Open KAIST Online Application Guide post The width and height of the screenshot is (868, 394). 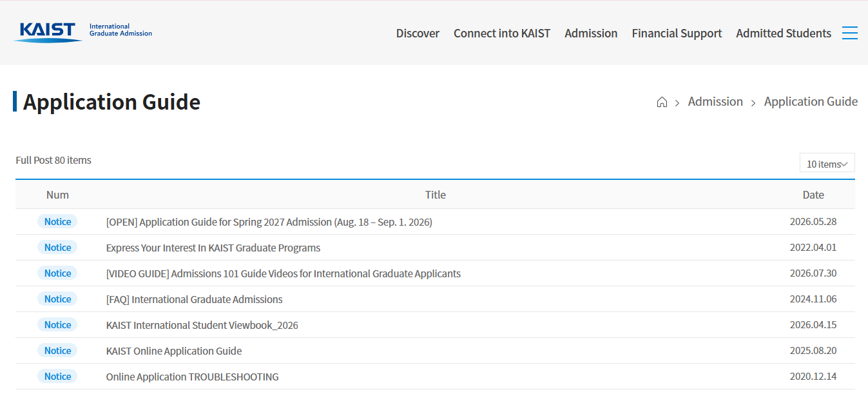174,351
